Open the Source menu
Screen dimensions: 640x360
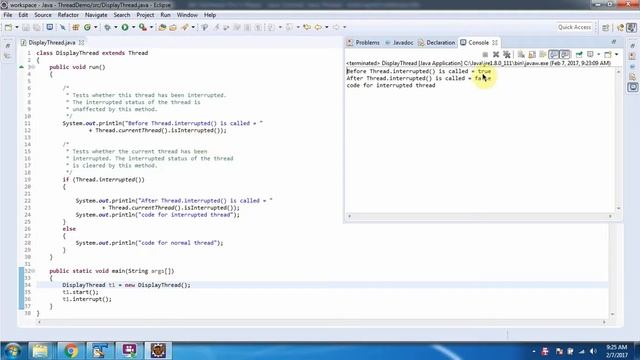(x=43, y=15)
